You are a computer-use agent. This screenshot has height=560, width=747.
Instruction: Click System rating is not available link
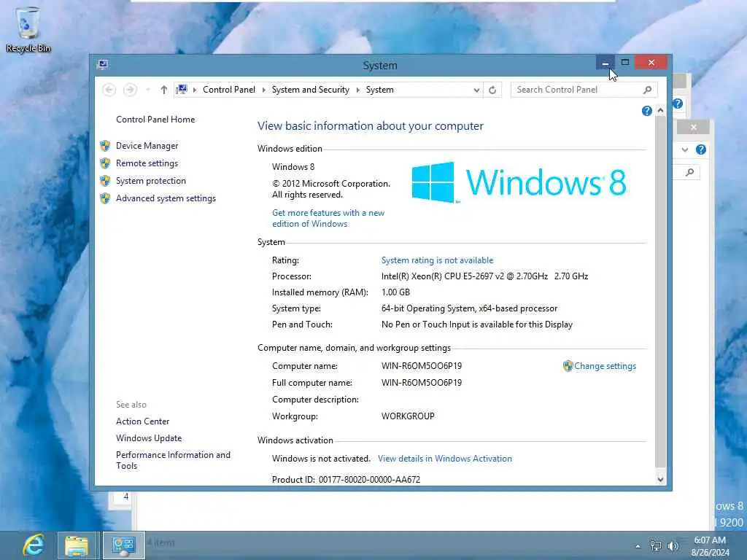click(x=438, y=260)
